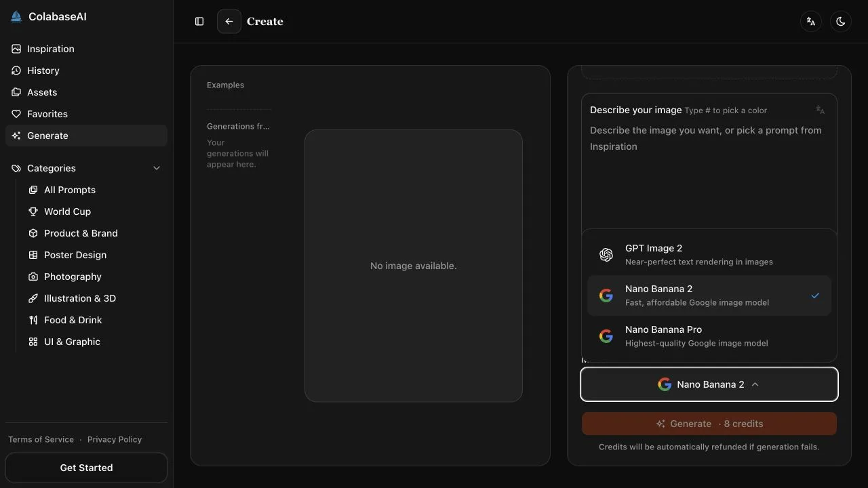
Task: Click the OpenAI logo beside GPT Image 2
Action: [x=606, y=255]
